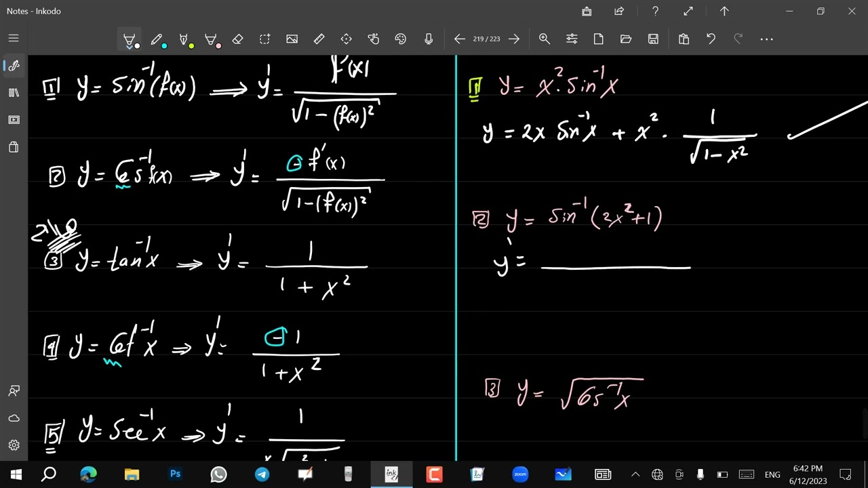Activate the eraser tool
868x488 pixels.
(x=237, y=39)
